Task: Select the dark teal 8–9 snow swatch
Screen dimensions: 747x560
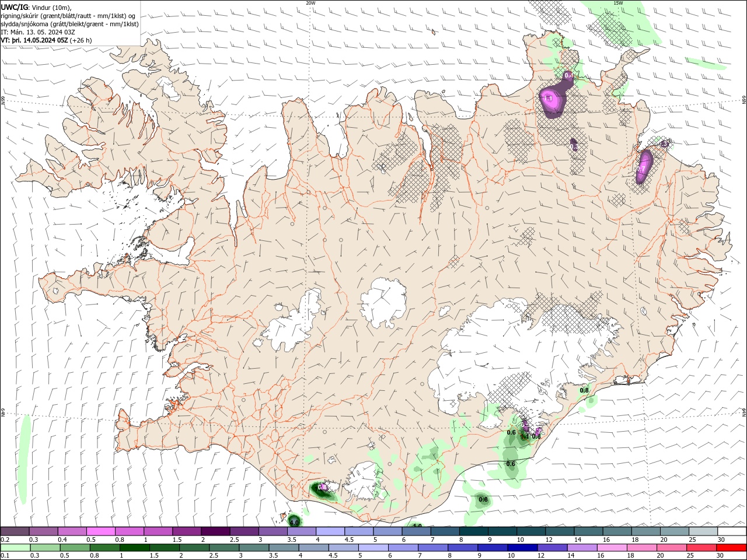Action: coord(473,531)
